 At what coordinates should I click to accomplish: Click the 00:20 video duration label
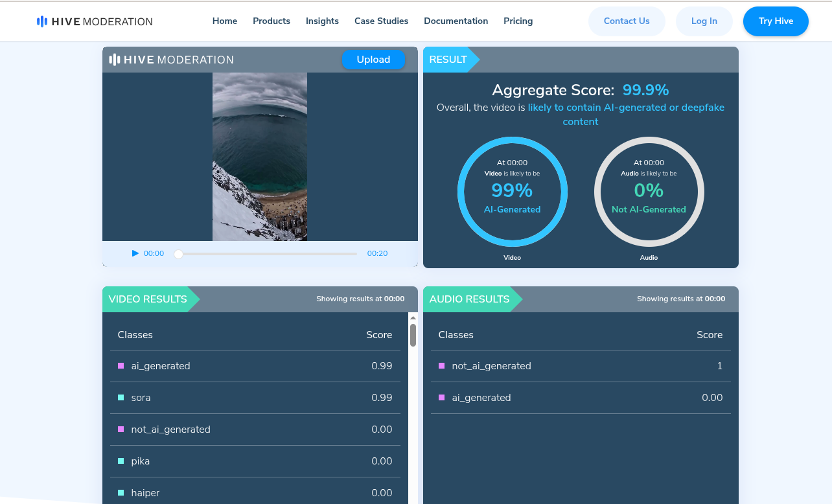pos(377,253)
